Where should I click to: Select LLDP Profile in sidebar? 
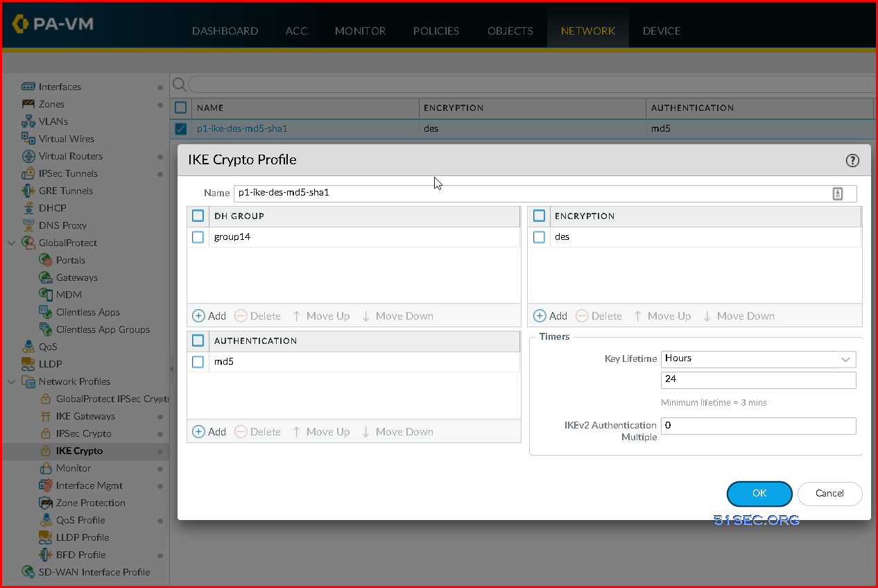(x=83, y=537)
